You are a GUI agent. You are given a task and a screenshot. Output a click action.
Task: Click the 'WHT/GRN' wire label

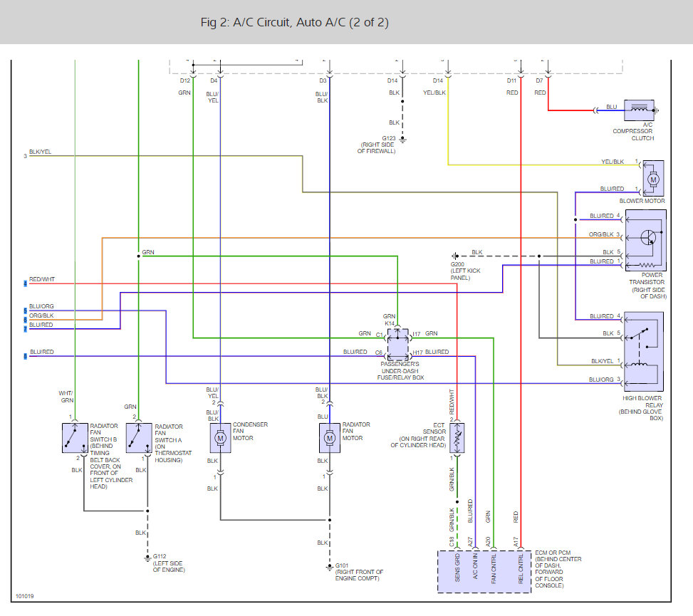pyautogui.click(x=66, y=397)
